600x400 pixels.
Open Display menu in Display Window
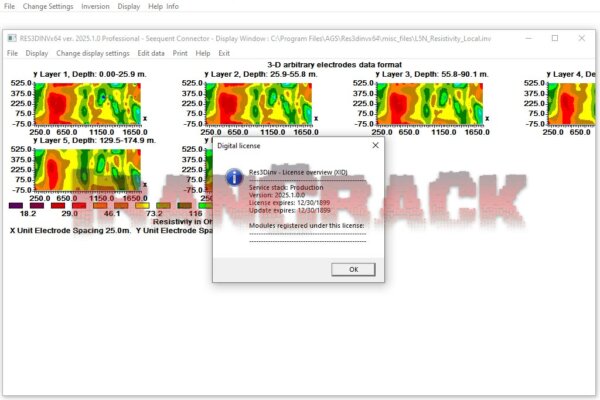coord(37,53)
